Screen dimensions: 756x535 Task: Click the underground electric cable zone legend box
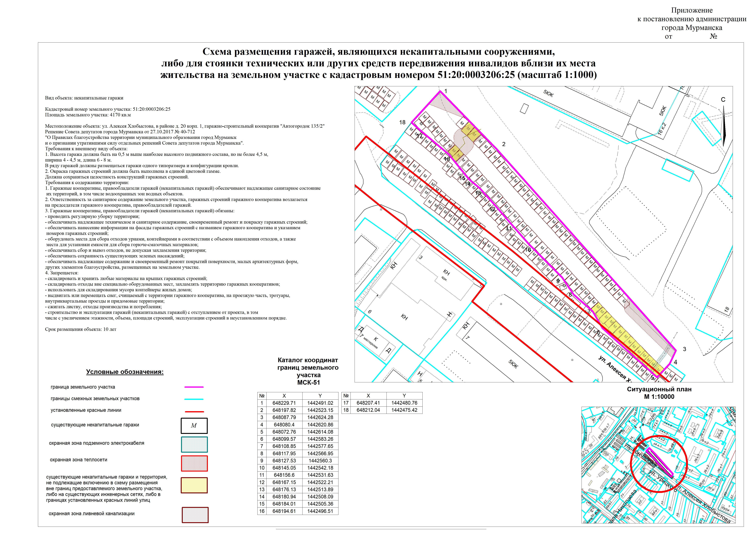[194, 444]
